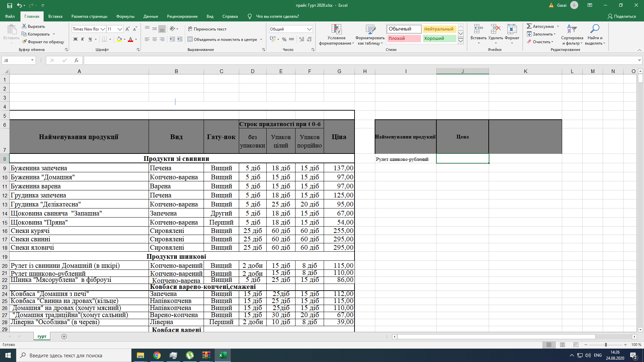Apply the Плохой cell style
Screen dimensions: 644x362
pos(404,39)
